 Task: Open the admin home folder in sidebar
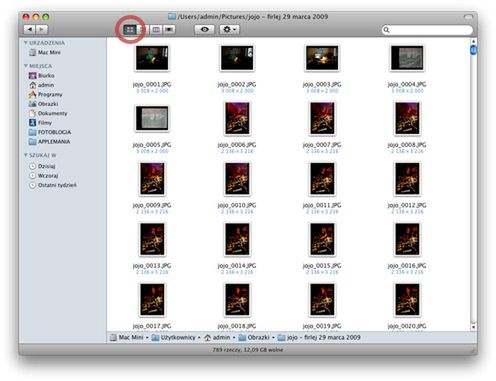coord(41,85)
